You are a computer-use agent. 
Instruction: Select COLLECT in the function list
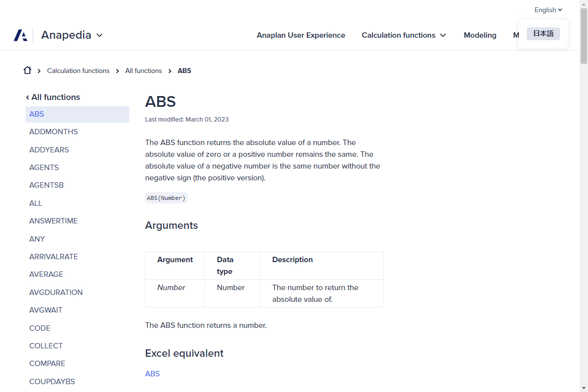point(46,345)
